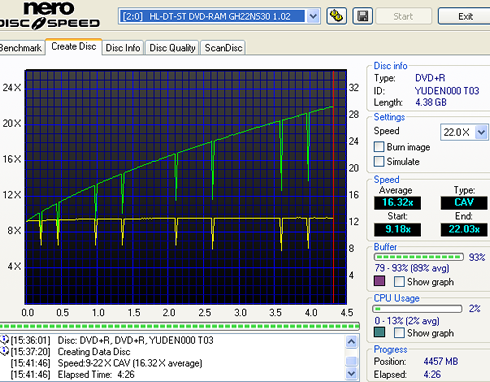Click the disc options icon with yellow discs
The width and height of the screenshot is (490, 382).
tap(336, 16)
